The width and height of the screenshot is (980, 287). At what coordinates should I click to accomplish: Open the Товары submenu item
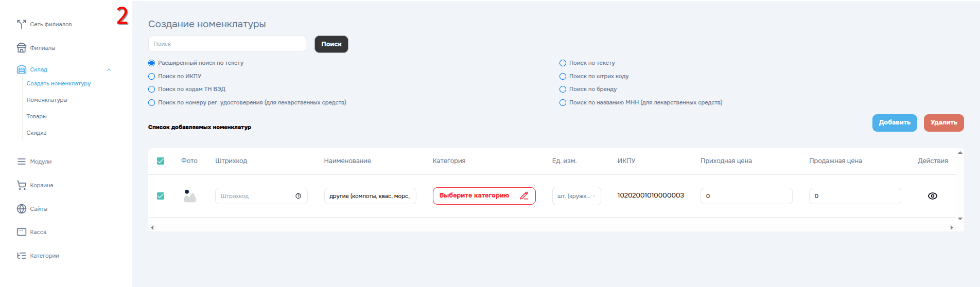click(x=37, y=116)
